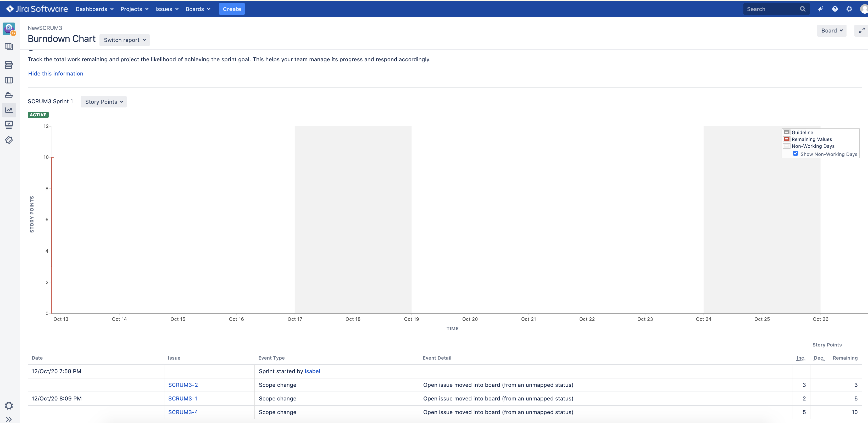Screen dimensions: 868x423
Task: Click the Create button
Action: (231, 9)
